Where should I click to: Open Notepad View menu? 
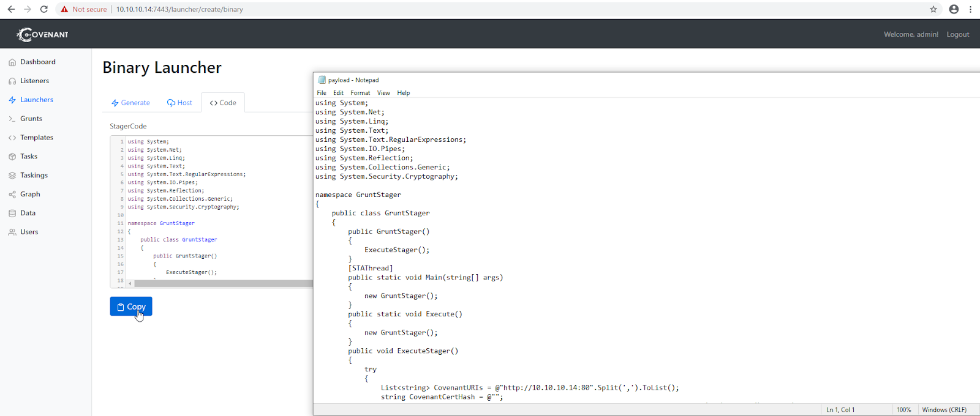pyautogui.click(x=383, y=93)
